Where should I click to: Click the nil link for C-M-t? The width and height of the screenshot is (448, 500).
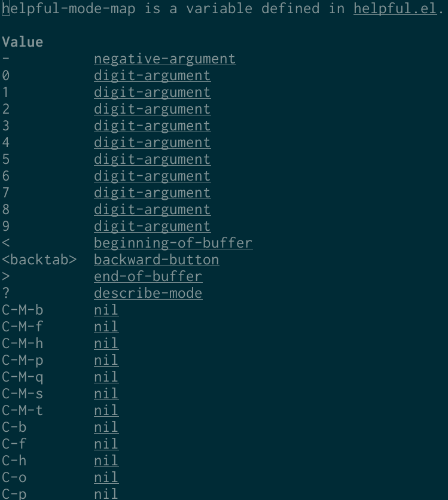pyautogui.click(x=106, y=410)
